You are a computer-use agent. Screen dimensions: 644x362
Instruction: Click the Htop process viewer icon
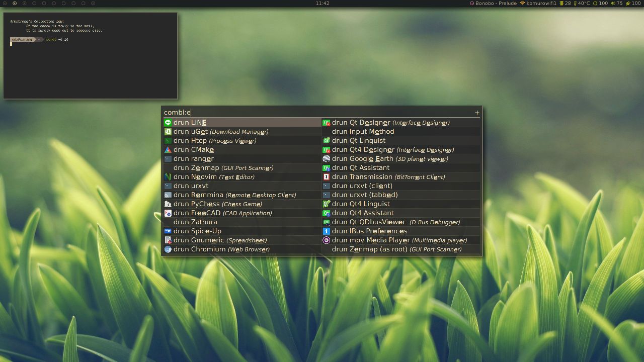point(168,140)
